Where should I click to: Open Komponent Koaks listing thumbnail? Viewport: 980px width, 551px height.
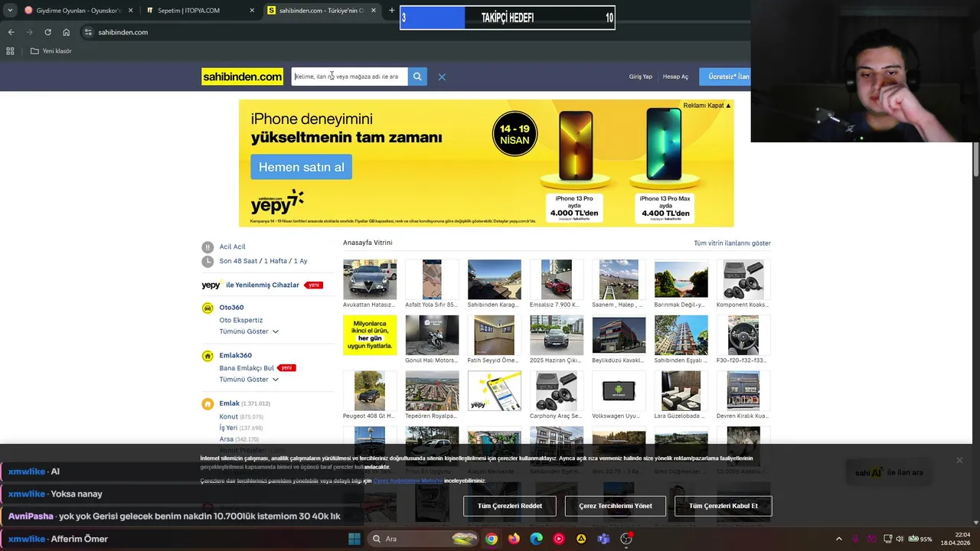pos(743,279)
